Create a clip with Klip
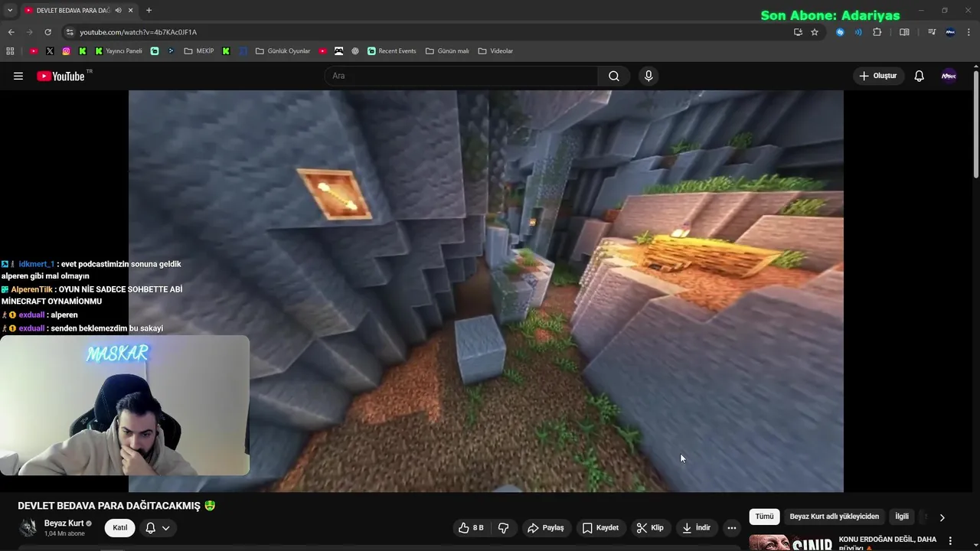The image size is (980, 551). [x=650, y=528]
